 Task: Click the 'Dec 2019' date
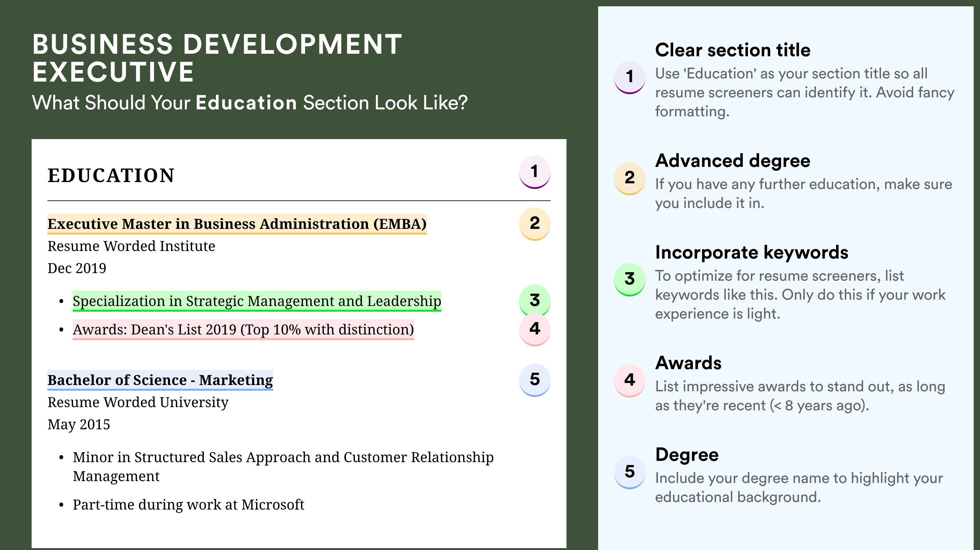click(77, 268)
